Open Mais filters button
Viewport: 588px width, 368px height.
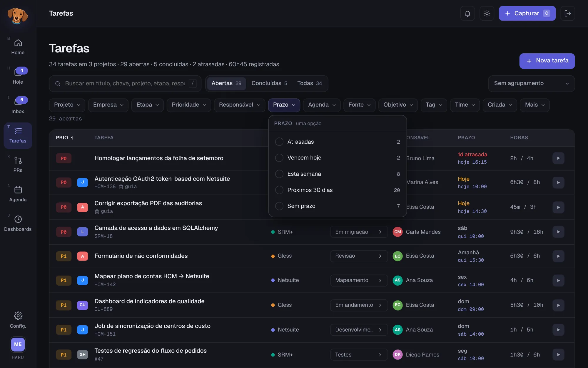coord(535,105)
